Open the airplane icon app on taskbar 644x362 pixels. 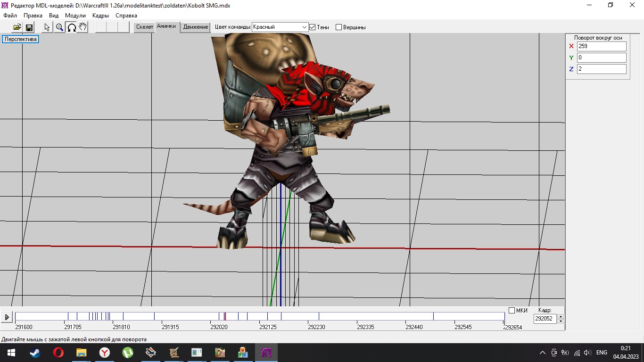(151, 353)
